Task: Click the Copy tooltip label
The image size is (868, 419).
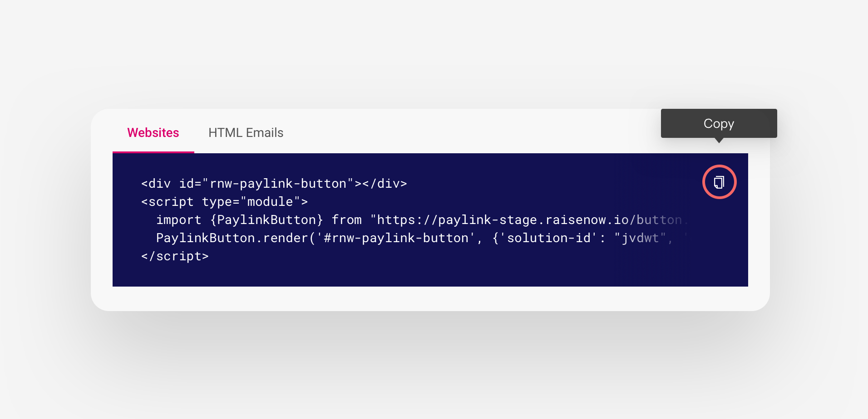Action: coord(719,123)
